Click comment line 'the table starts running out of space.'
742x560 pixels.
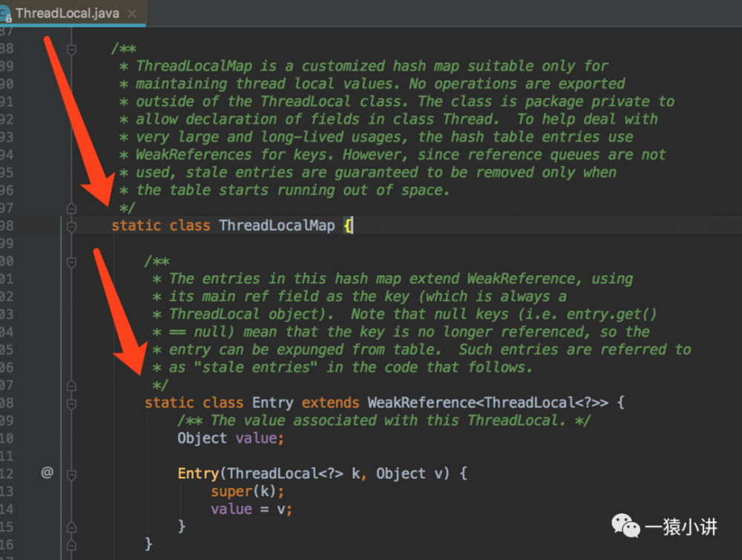coord(292,190)
